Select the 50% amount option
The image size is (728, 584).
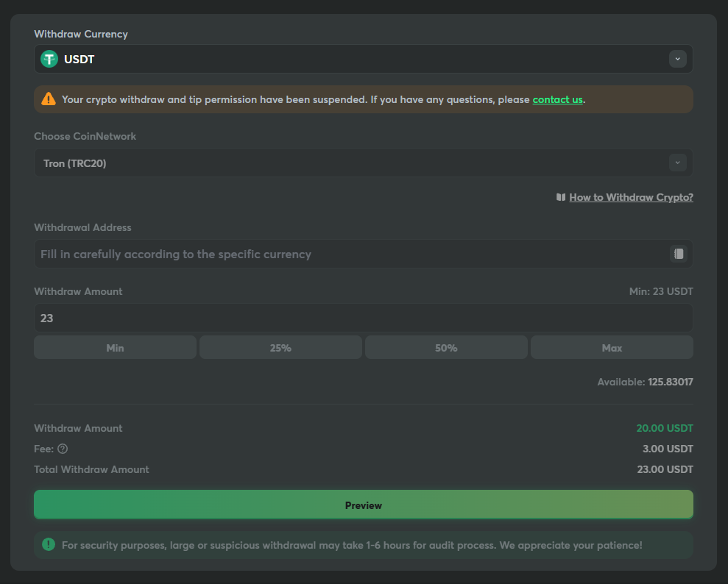[x=446, y=348]
